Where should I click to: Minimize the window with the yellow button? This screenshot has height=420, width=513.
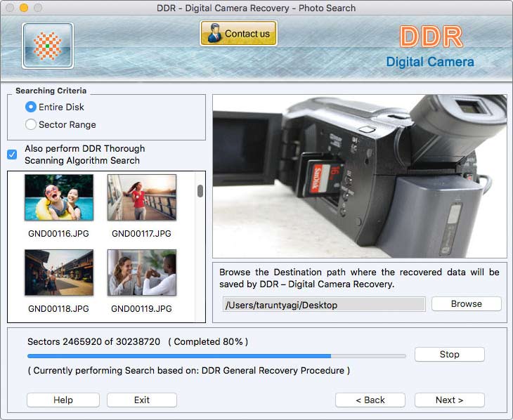point(24,8)
